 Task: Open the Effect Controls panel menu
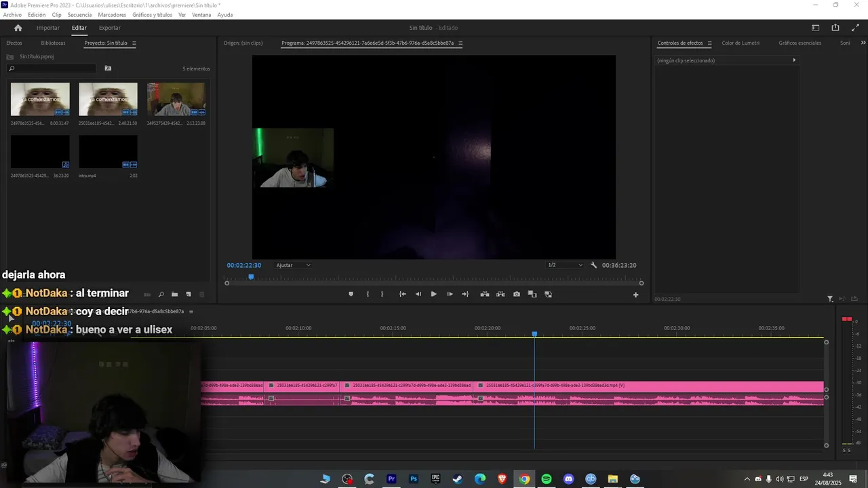709,43
